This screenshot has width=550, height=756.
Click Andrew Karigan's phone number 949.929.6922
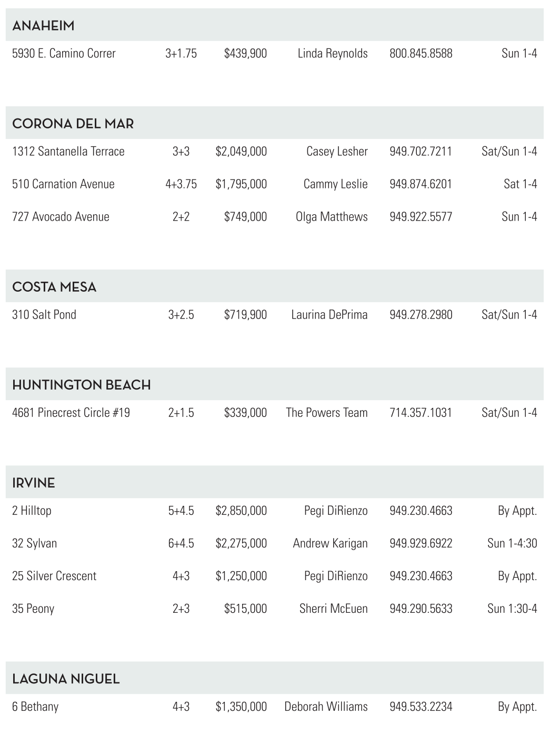pyautogui.click(x=421, y=543)
